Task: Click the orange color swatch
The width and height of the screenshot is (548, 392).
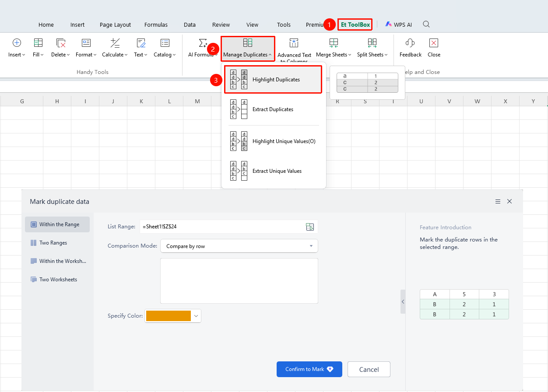Action: [169, 316]
